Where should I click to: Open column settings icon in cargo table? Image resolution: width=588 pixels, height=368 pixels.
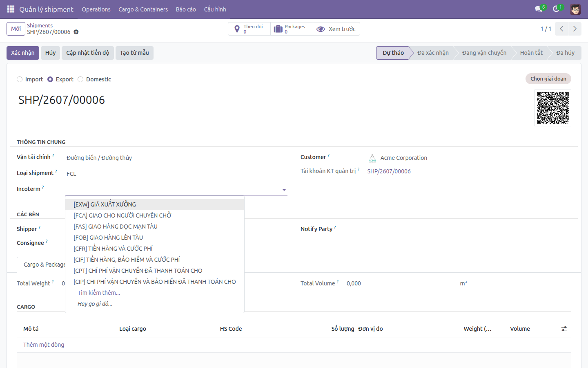click(564, 329)
